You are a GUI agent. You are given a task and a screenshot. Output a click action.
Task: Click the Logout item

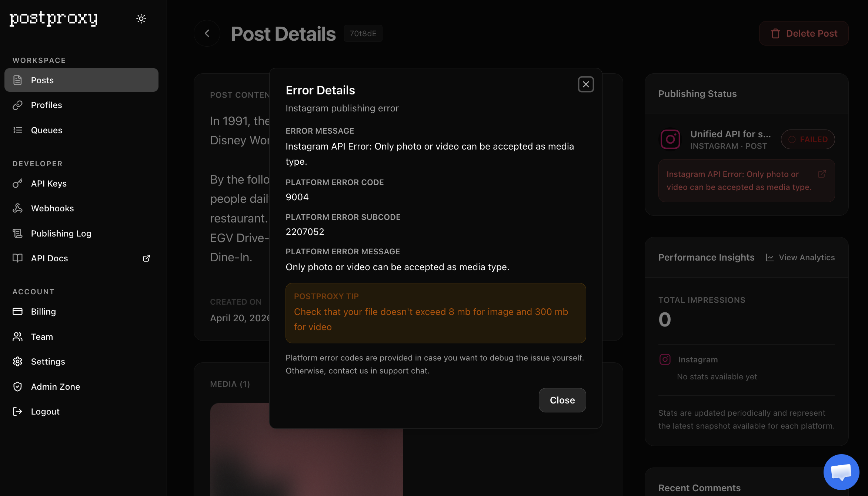pos(81,412)
